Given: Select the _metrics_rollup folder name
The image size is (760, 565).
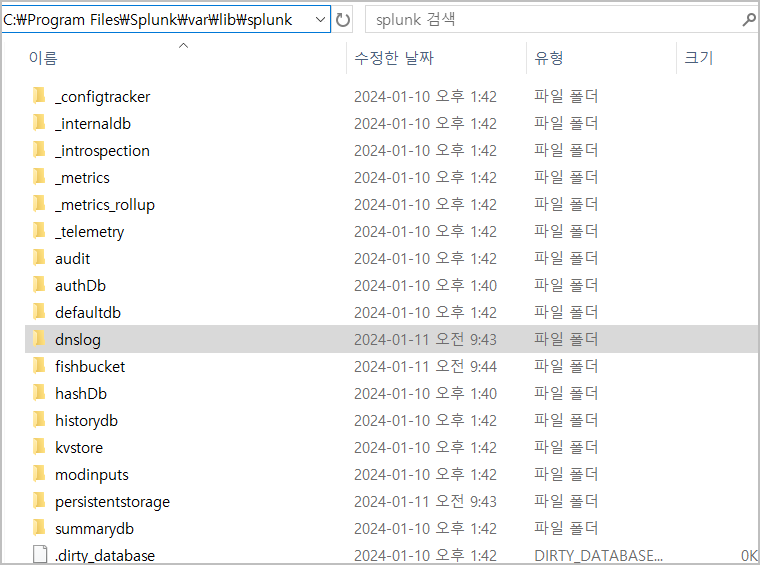Looking at the screenshot, I should (105, 205).
